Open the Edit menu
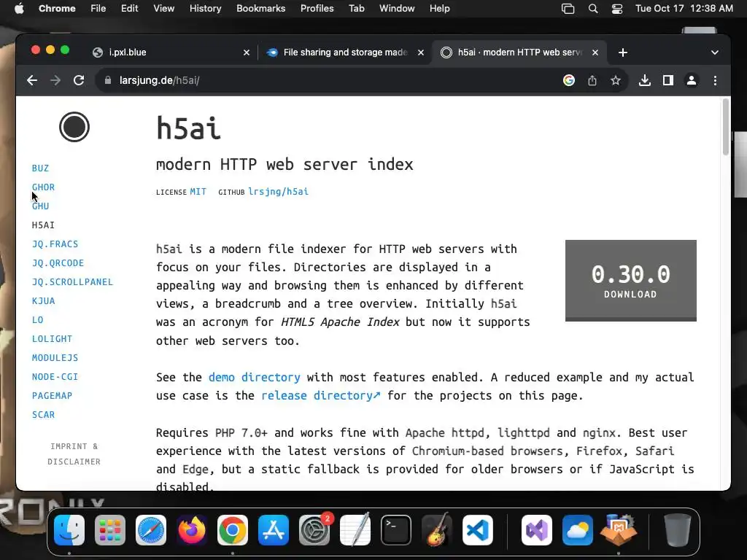Screen dimensions: 747x560 [x=129, y=8]
